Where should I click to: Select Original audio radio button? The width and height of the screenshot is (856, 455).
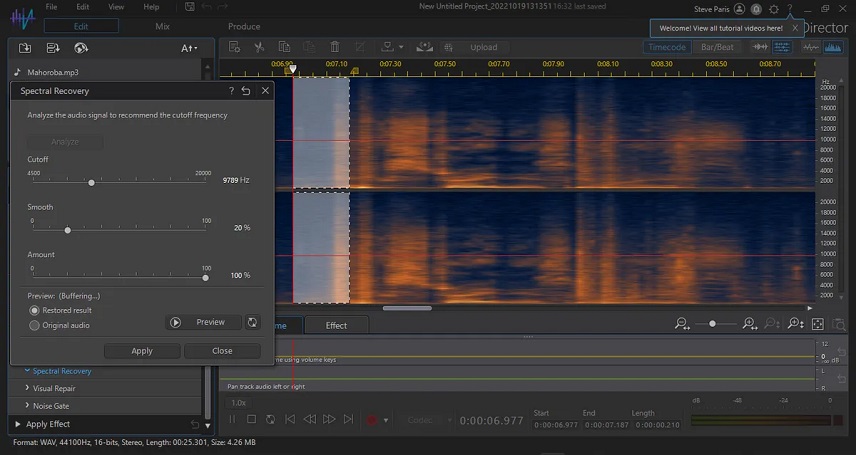pos(34,325)
